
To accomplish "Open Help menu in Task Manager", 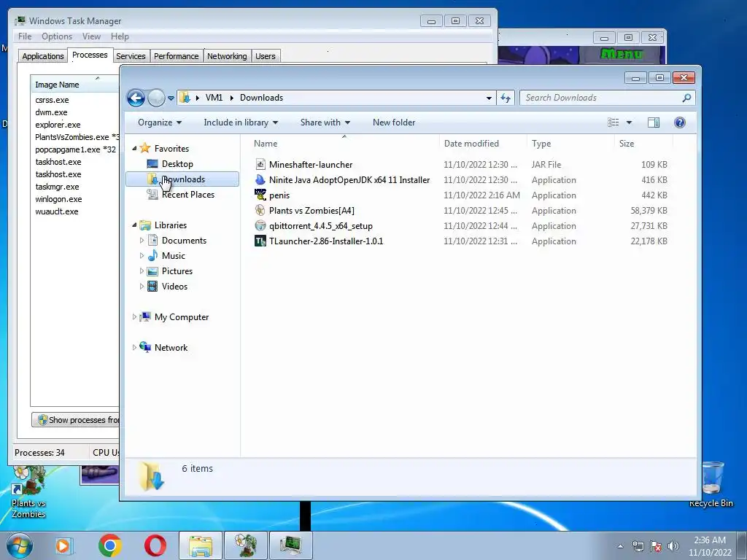I will coord(120,36).
